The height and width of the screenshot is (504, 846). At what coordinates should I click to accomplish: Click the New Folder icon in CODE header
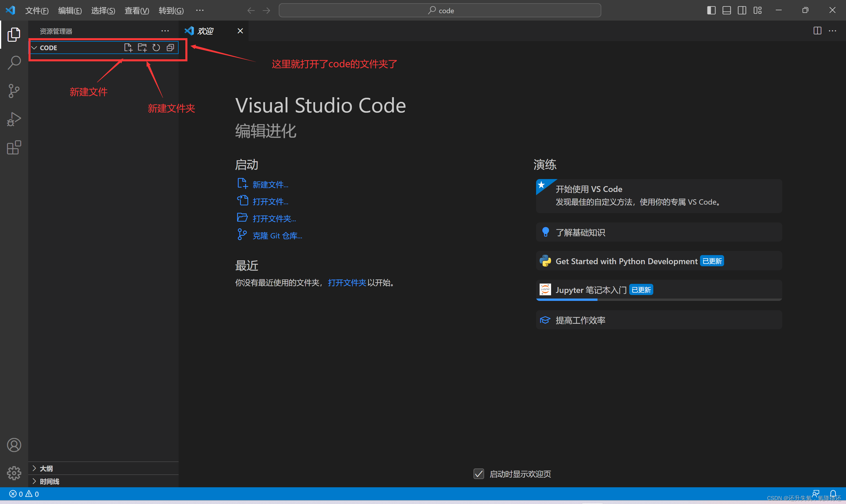tap(142, 48)
